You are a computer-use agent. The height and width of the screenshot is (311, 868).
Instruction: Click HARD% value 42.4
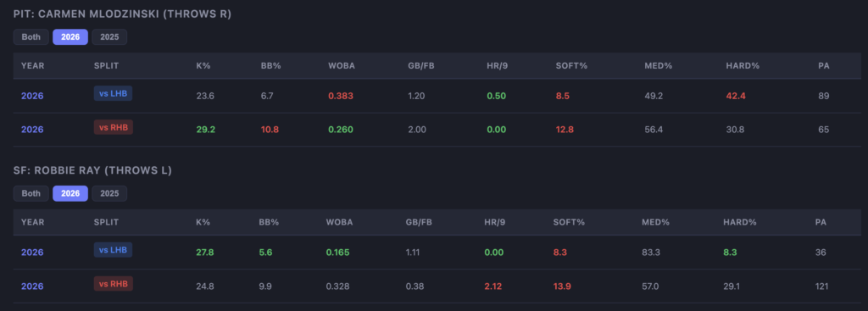[x=736, y=96]
